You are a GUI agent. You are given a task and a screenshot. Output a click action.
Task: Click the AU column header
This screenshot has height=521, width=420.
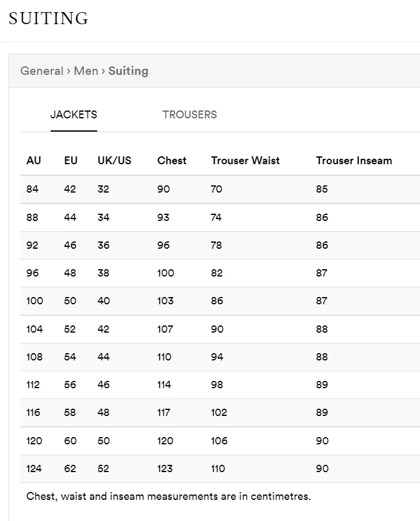pos(34,161)
